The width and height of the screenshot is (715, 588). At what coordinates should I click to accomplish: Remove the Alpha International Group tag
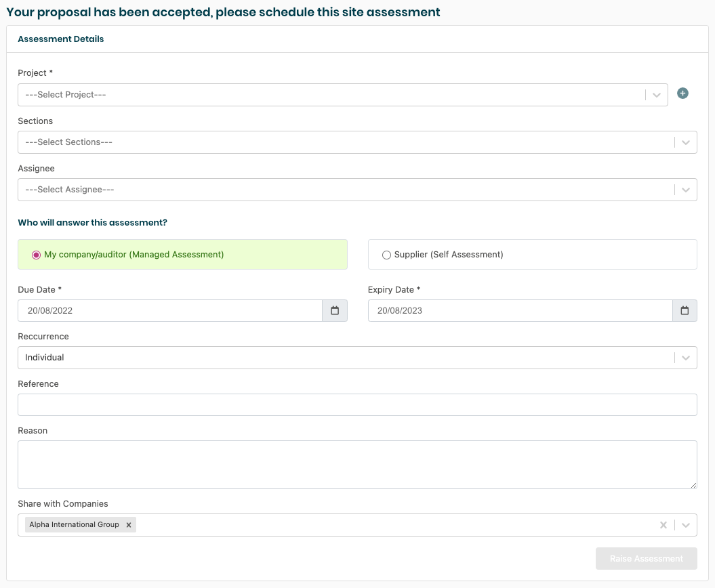(x=129, y=525)
